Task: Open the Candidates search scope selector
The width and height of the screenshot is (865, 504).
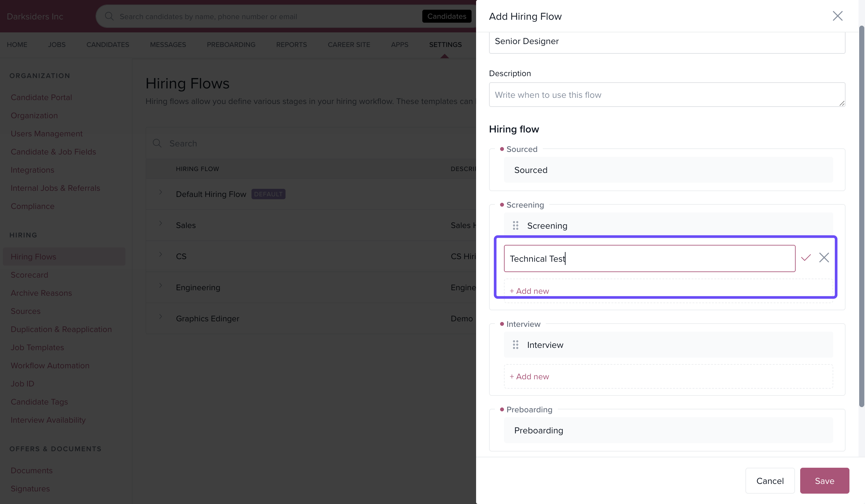Action: click(446, 16)
